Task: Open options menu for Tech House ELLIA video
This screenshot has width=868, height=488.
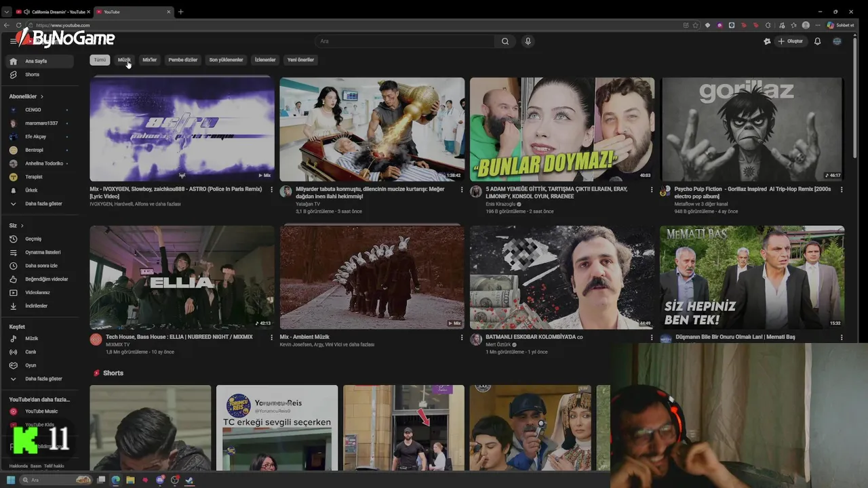Action: (272, 337)
